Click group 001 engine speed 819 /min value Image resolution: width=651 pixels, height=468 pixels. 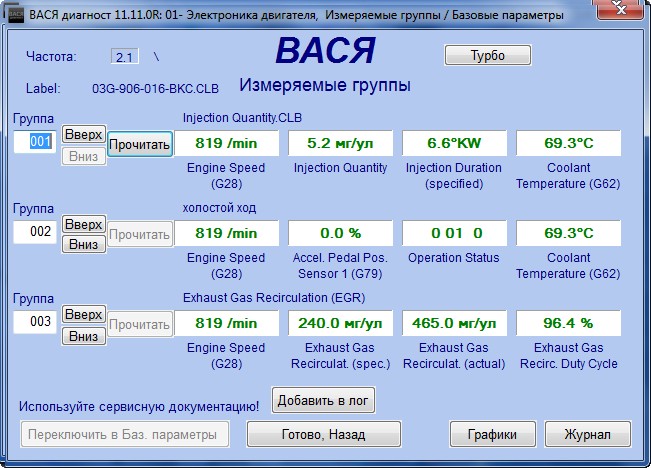(x=226, y=143)
